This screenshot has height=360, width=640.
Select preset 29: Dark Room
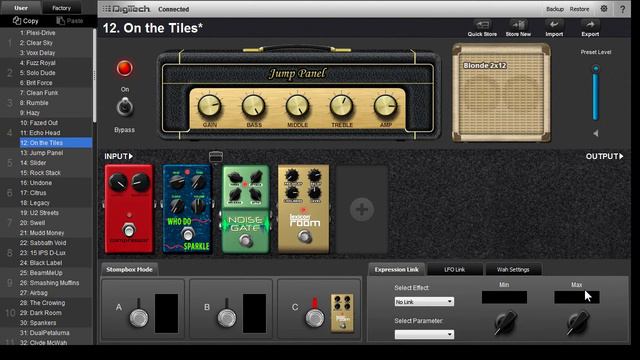click(41, 313)
